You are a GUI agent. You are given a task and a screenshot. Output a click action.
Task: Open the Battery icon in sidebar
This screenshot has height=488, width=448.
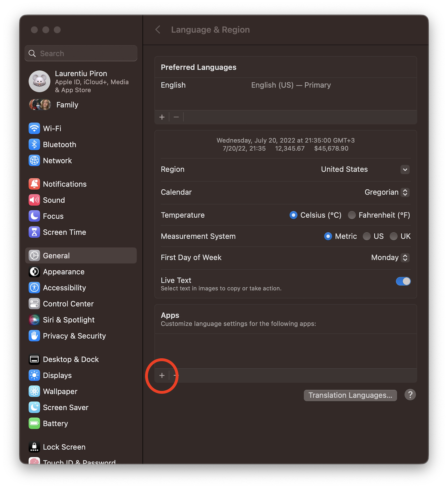34,423
